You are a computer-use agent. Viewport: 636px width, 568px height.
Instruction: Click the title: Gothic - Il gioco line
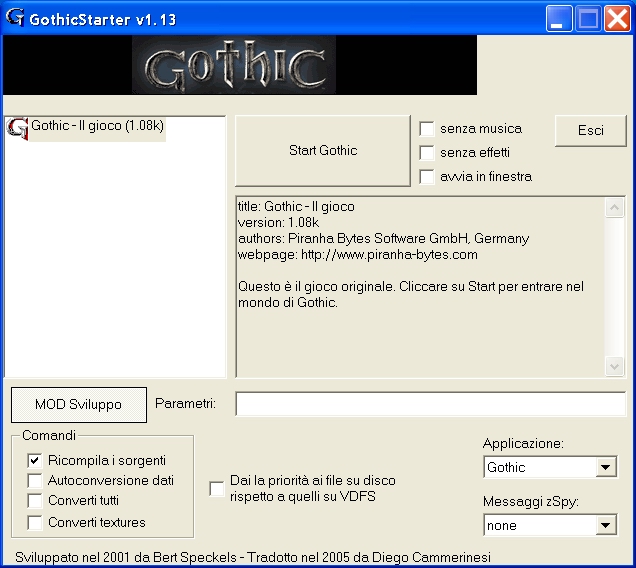point(296,207)
